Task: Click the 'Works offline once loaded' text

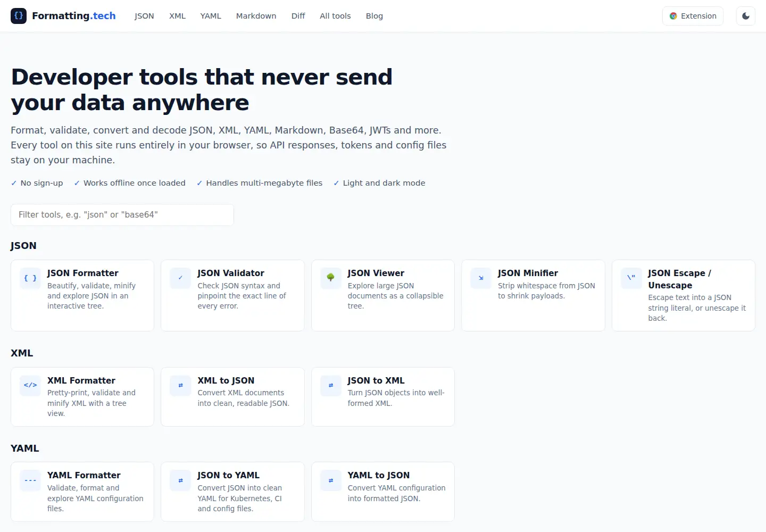Action: point(135,183)
